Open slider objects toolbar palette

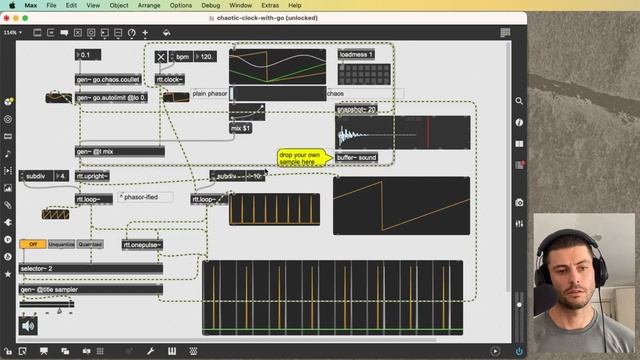(x=118, y=33)
